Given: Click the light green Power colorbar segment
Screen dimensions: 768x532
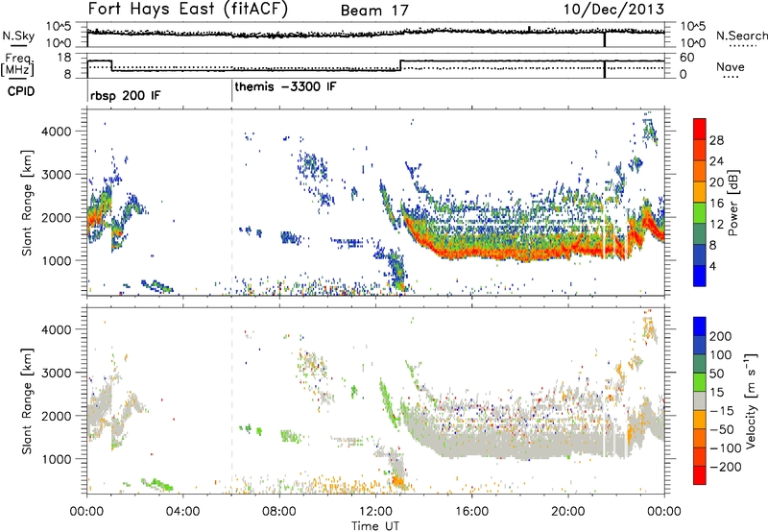Looking at the screenshot, I should (700, 212).
